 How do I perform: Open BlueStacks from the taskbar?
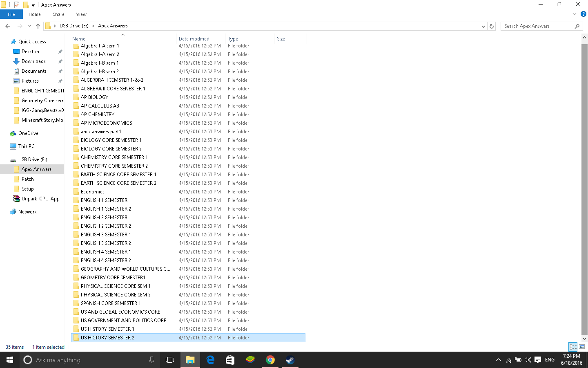point(250,360)
